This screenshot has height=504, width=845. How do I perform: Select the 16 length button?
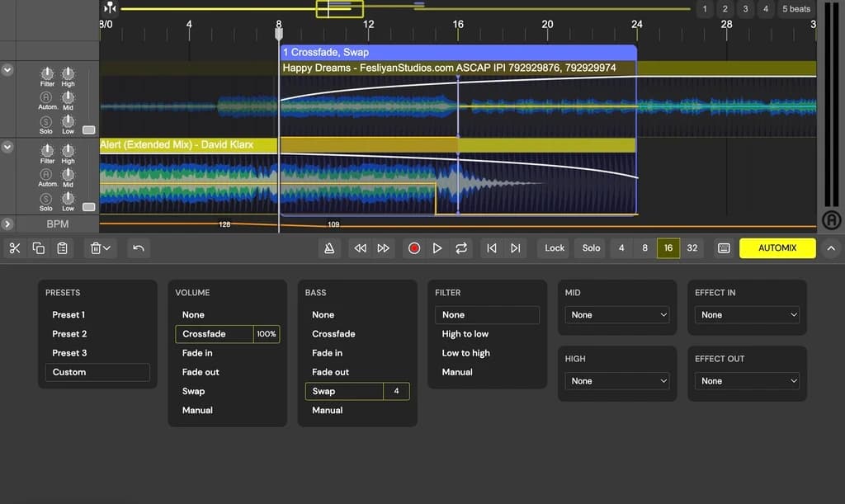(668, 248)
